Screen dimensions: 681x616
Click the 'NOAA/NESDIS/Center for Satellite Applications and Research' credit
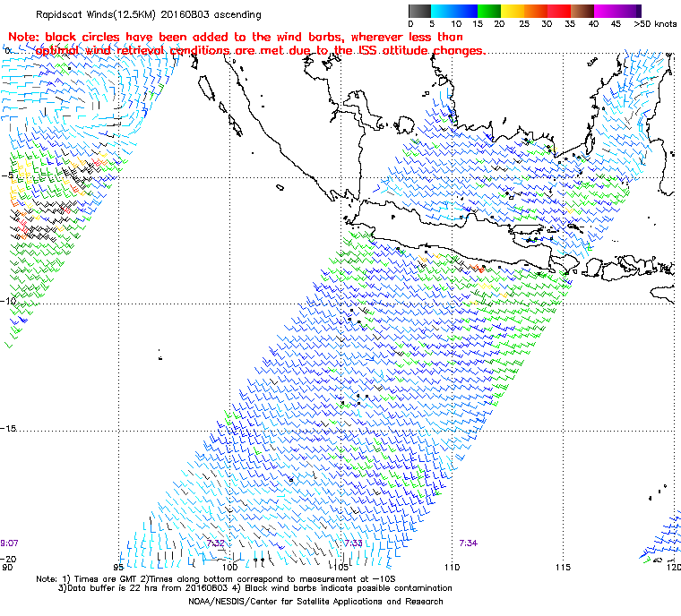click(315, 602)
